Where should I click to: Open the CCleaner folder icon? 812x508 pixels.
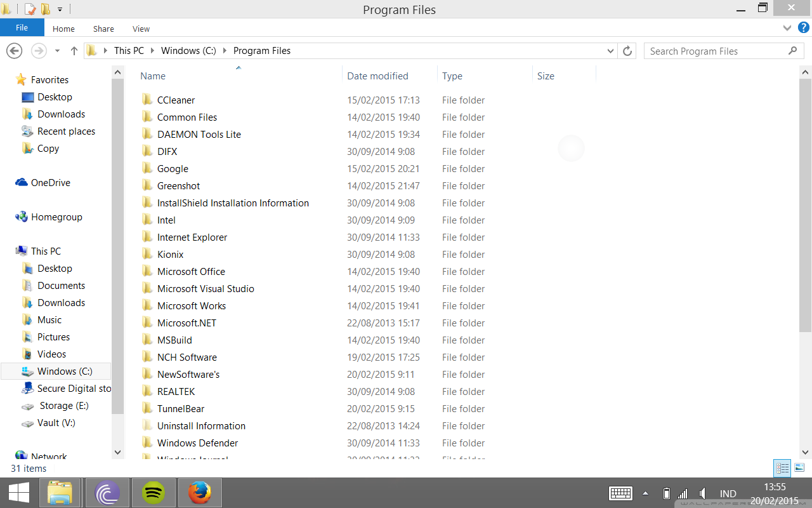147,100
